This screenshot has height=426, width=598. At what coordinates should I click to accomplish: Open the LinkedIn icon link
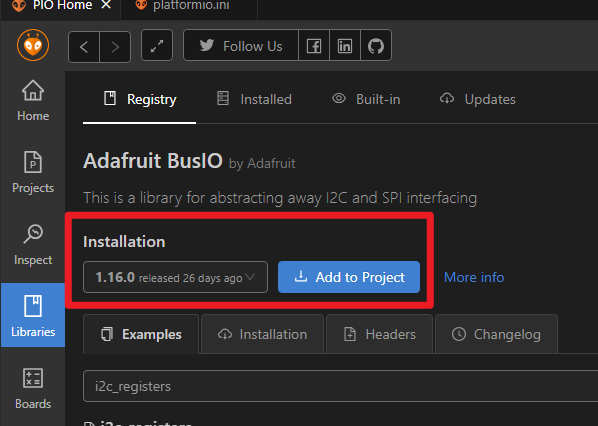click(345, 45)
